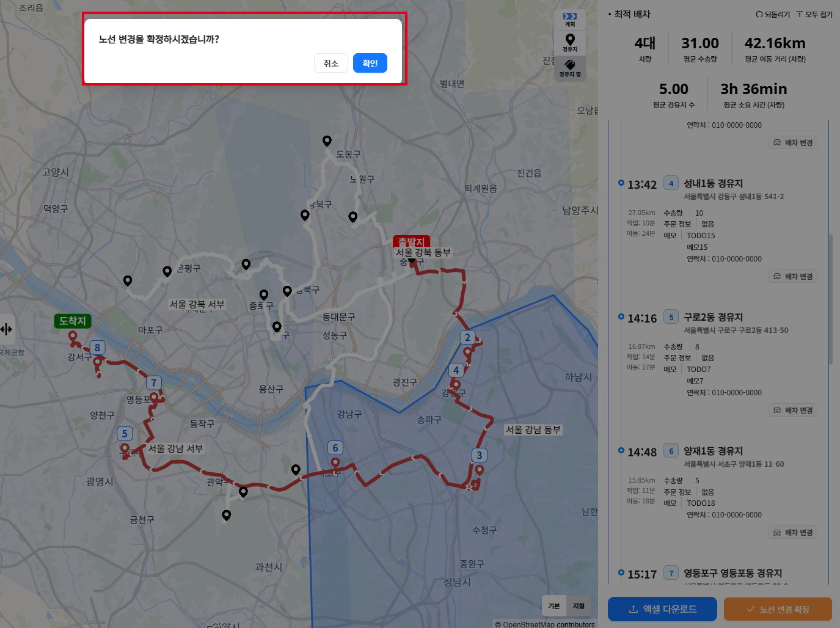The width and height of the screenshot is (840, 628).
Task: Toggle the 계획 route layer button
Action: click(570, 20)
